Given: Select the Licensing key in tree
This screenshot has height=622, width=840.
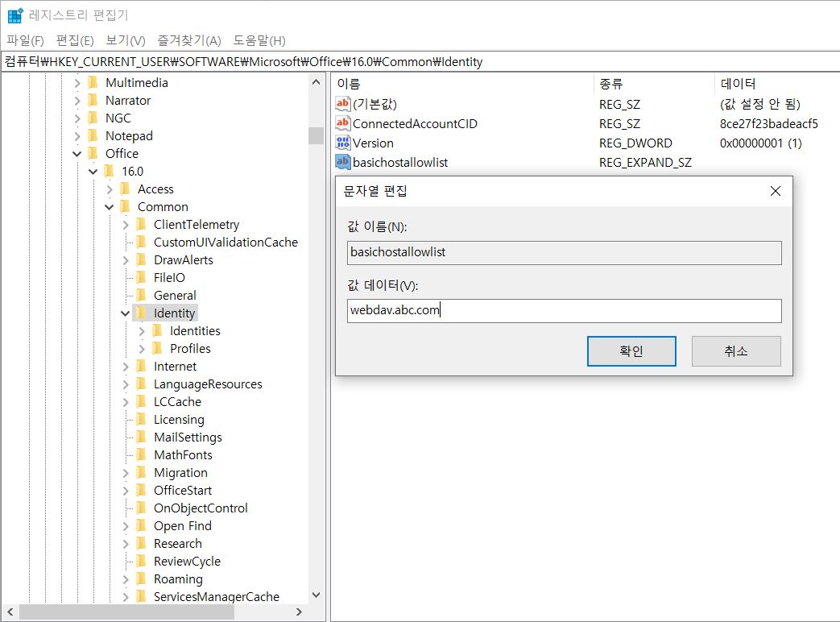Looking at the screenshot, I should 179,420.
